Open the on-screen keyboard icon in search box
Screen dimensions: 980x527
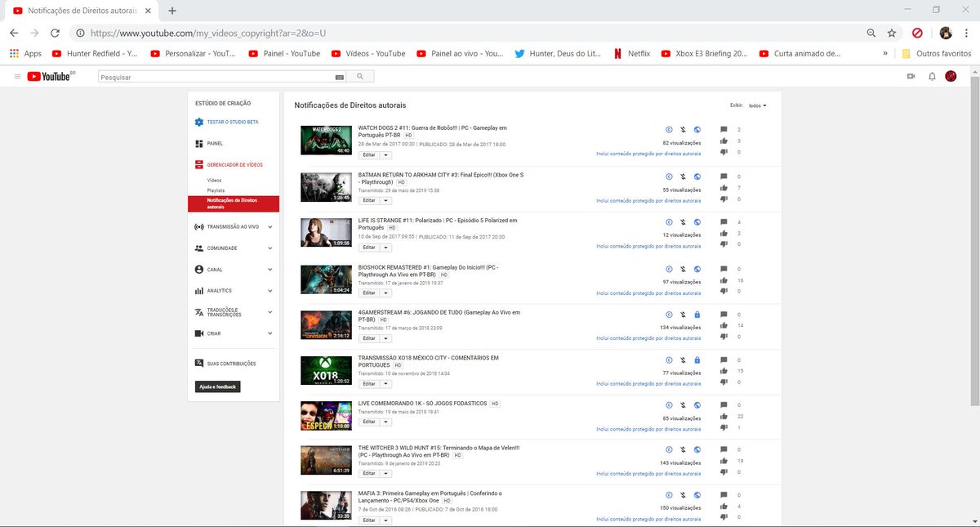(340, 77)
